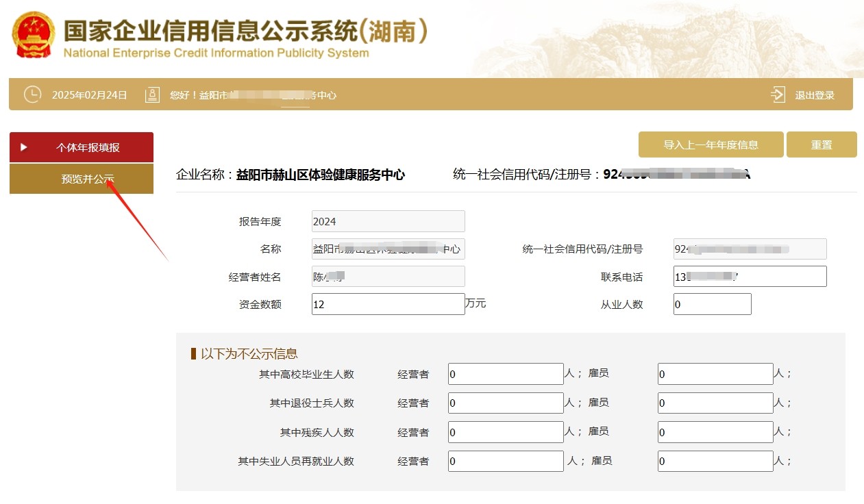The image size is (864, 504).
Task: Click 导入上一年年度信息 button
Action: [711, 144]
